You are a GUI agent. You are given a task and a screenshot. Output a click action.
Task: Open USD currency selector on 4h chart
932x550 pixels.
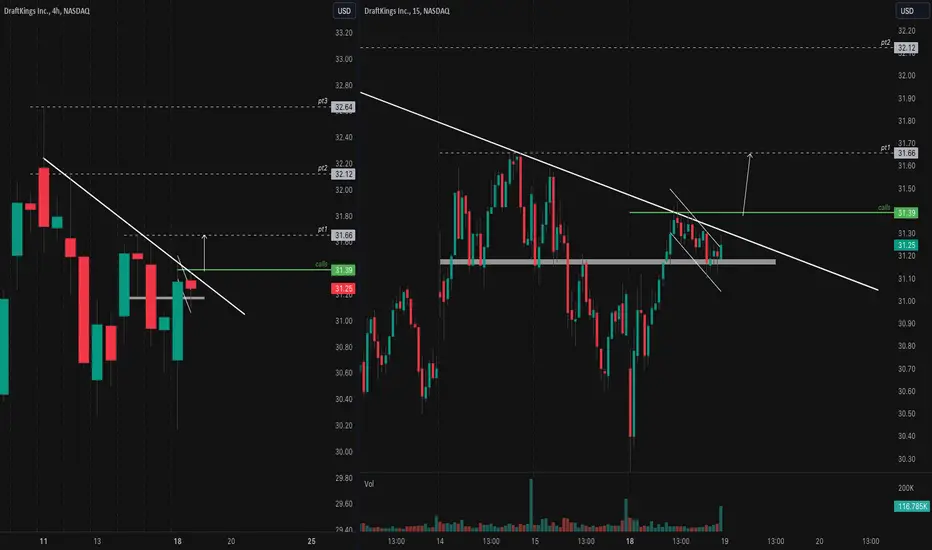[344, 11]
